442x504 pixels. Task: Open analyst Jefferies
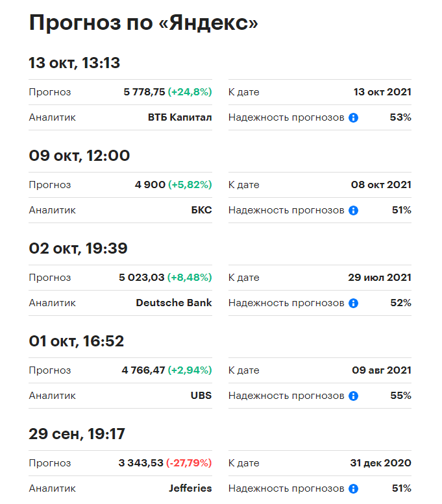click(x=190, y=488)
